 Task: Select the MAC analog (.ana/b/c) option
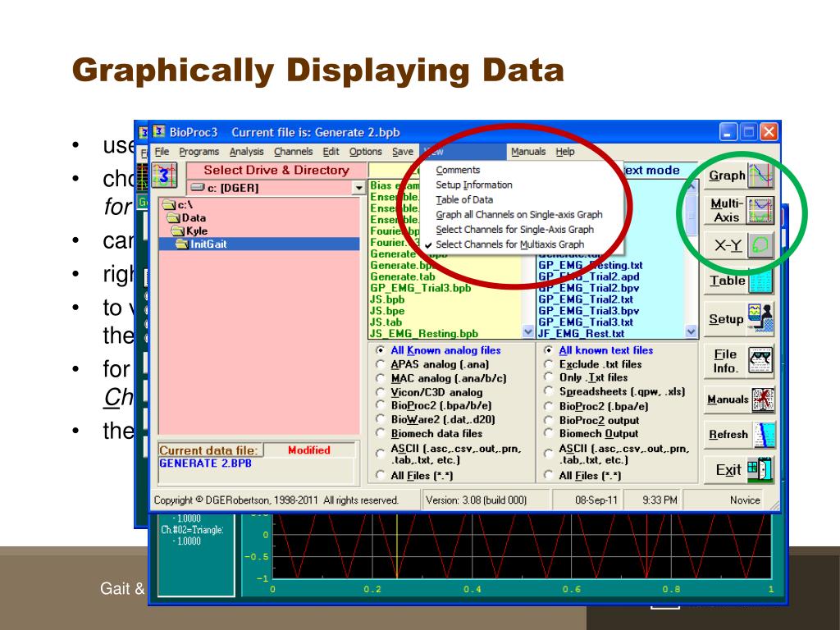tap(381, 378)
